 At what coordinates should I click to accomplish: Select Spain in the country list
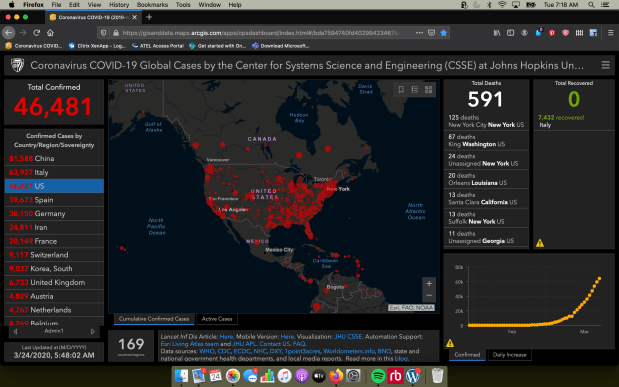54,200
